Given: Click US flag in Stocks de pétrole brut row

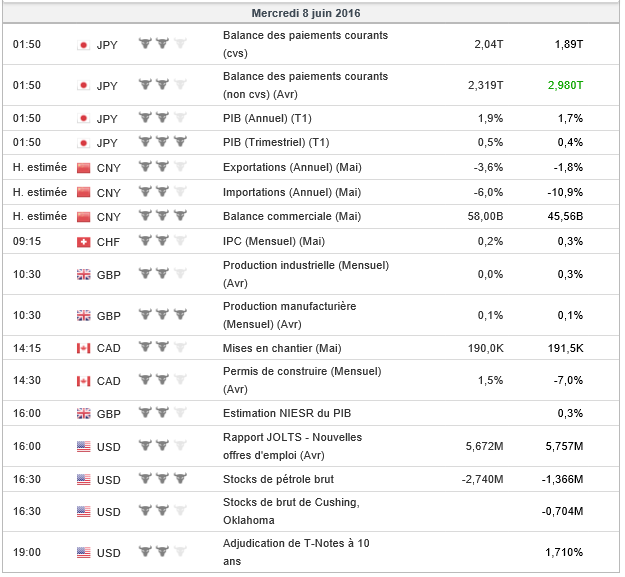Looking at the screenshot, I should pos(84,479).
